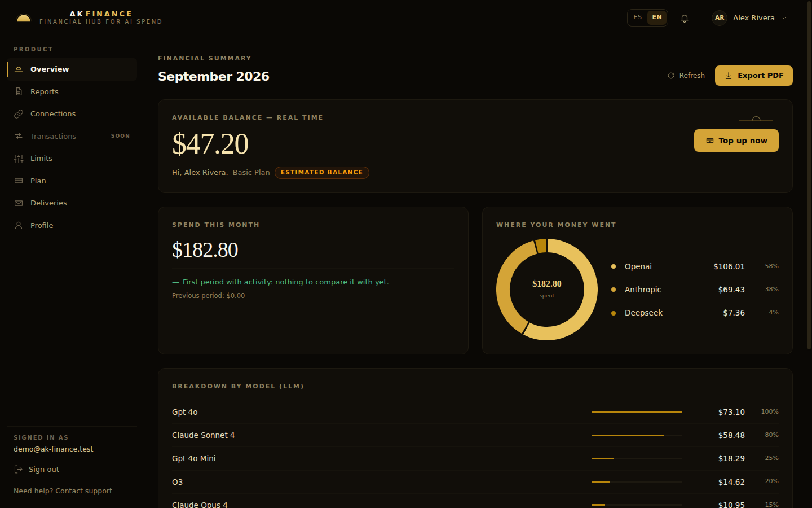
Task: Click the $73.10 model amount
Action: click(x=731, y=412)
